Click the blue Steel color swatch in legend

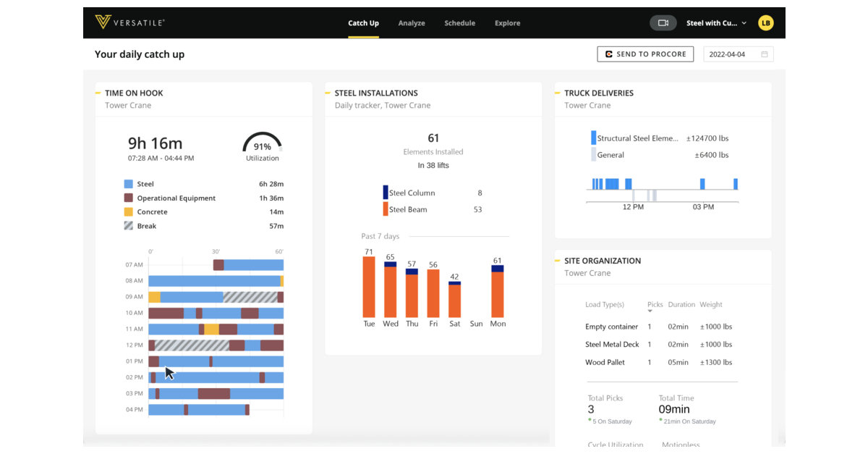pyautogui.click(x=129, y=183)
